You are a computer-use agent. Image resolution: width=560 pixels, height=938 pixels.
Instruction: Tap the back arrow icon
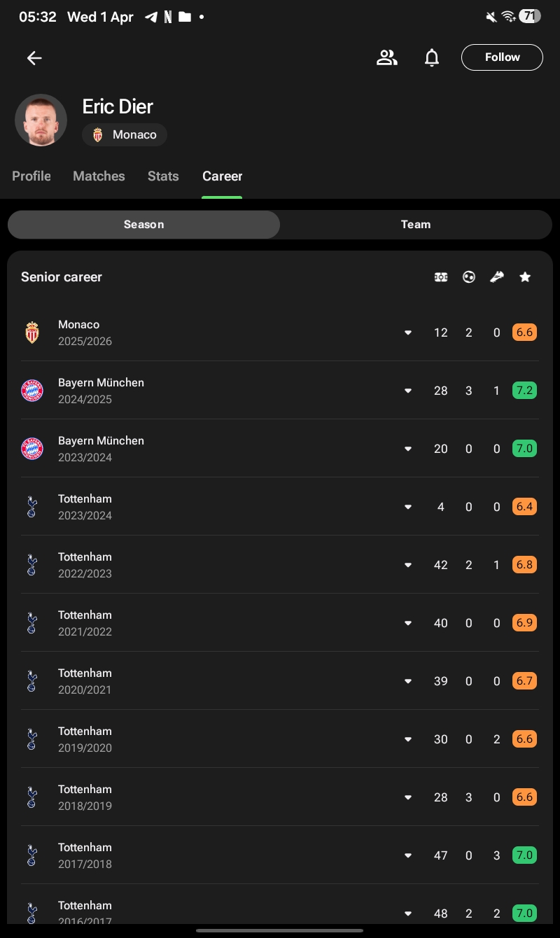point(34,58)
